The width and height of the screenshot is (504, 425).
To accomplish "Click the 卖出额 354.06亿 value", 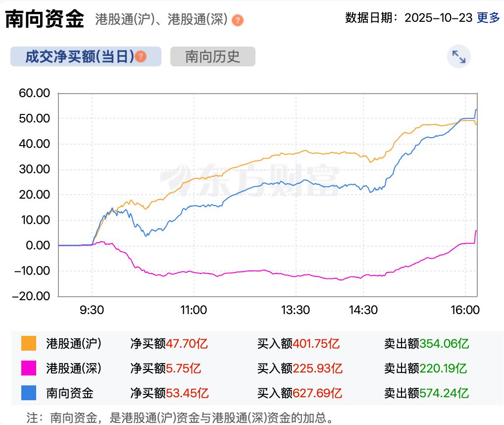I will [444, 343].
